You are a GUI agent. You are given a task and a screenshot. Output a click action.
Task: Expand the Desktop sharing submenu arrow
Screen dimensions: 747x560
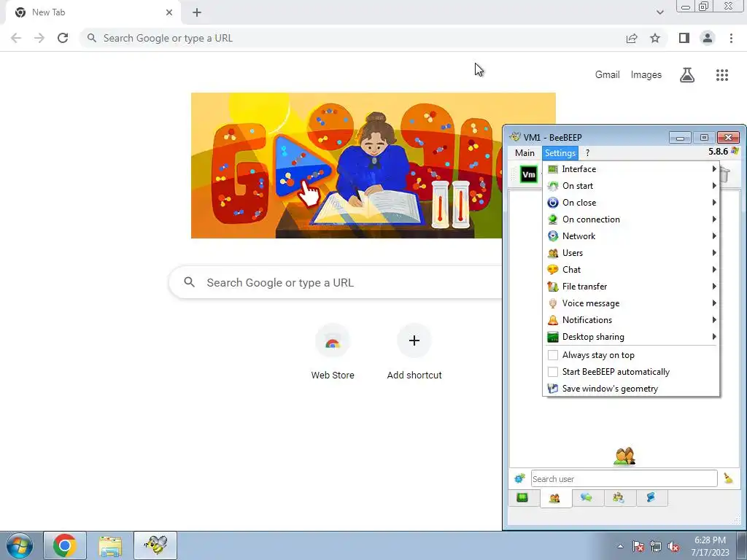coord(714,337)
